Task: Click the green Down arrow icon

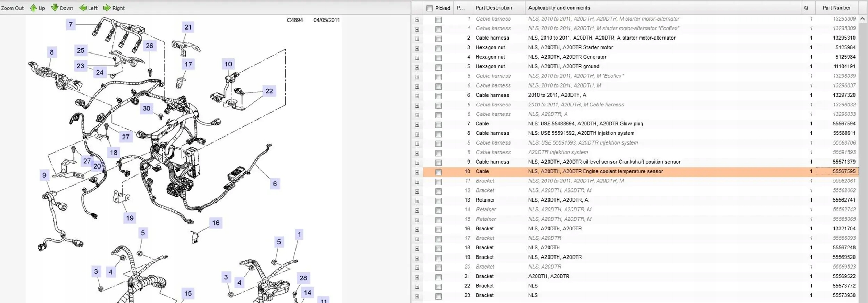Action: coord(55,8)
